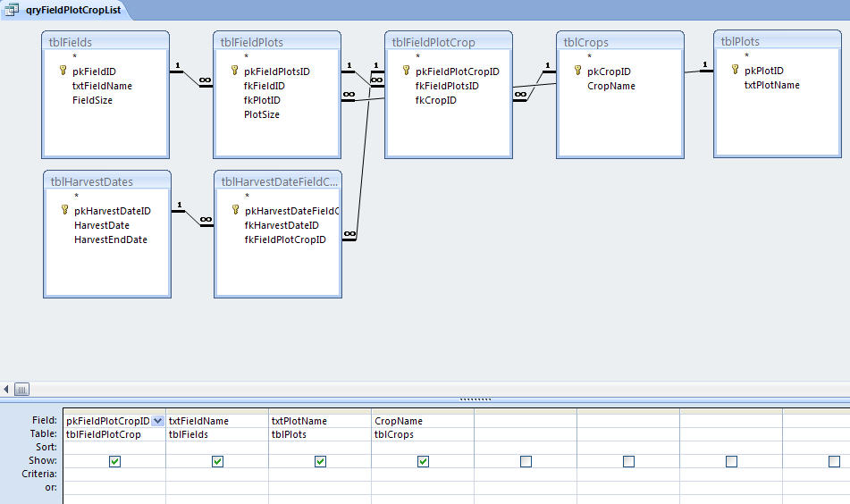850x504 pixels.
Task: Click the tblFieldPlotCrop cell in Table row
Action: coord(114,434)
